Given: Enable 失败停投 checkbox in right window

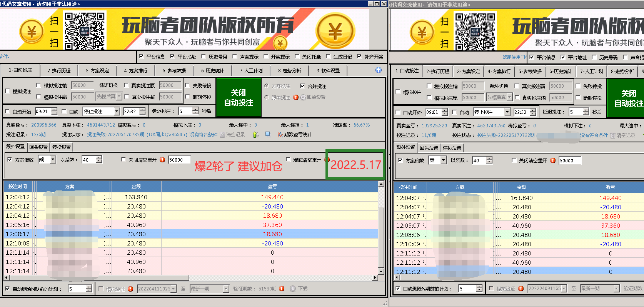Looking at the screenshot, I should click(578, 86).
